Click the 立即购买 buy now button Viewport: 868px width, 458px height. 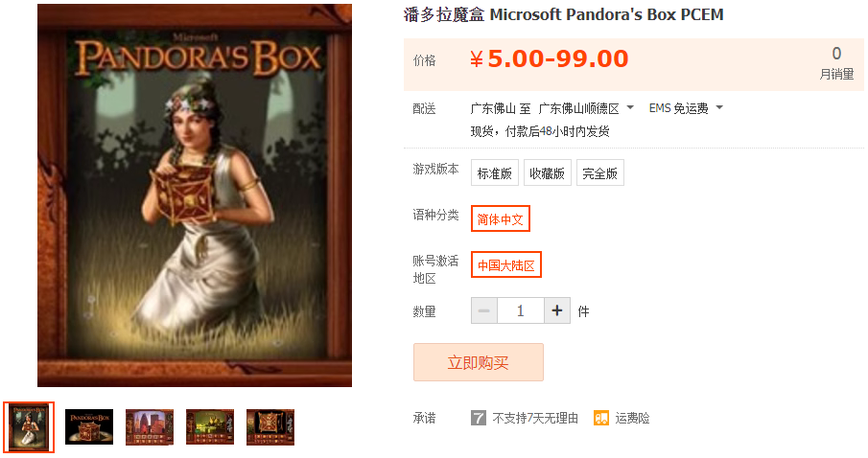coord(479,362)
